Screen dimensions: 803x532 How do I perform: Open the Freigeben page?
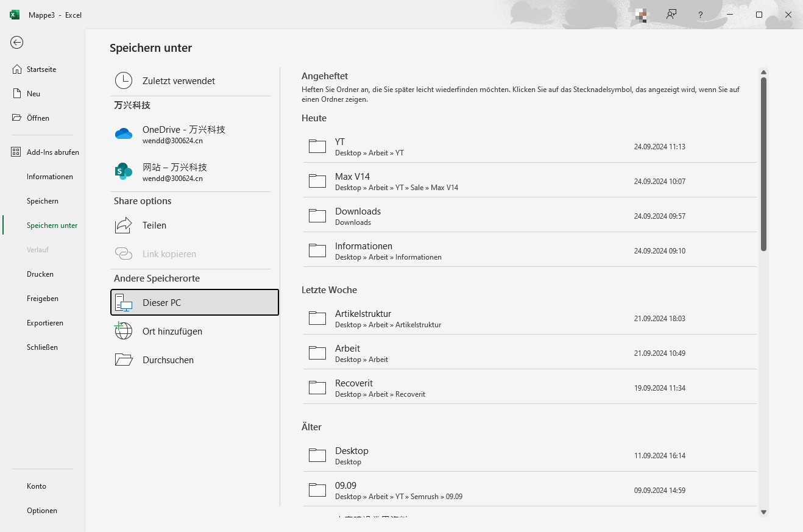point(43,299)
